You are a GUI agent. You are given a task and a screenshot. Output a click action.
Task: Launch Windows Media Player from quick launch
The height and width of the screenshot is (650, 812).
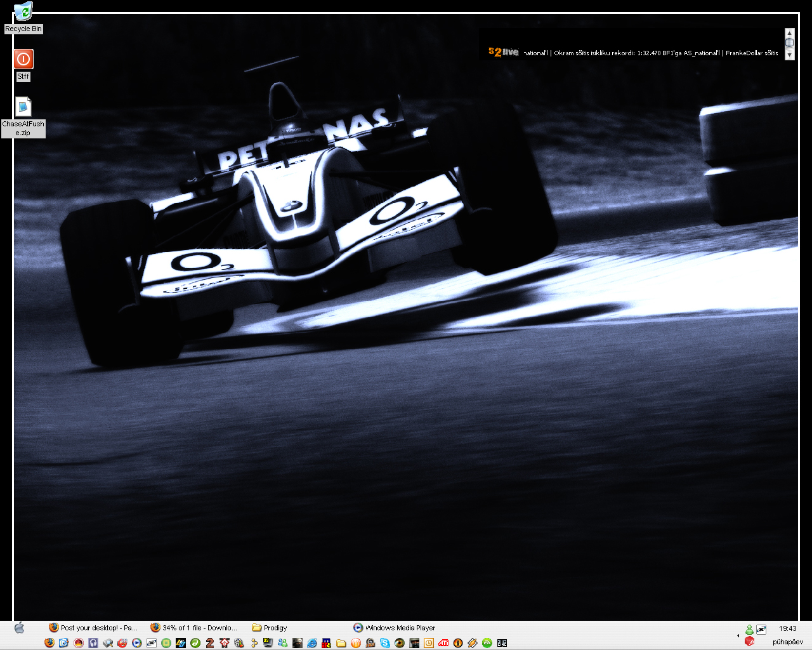[136, 643]
